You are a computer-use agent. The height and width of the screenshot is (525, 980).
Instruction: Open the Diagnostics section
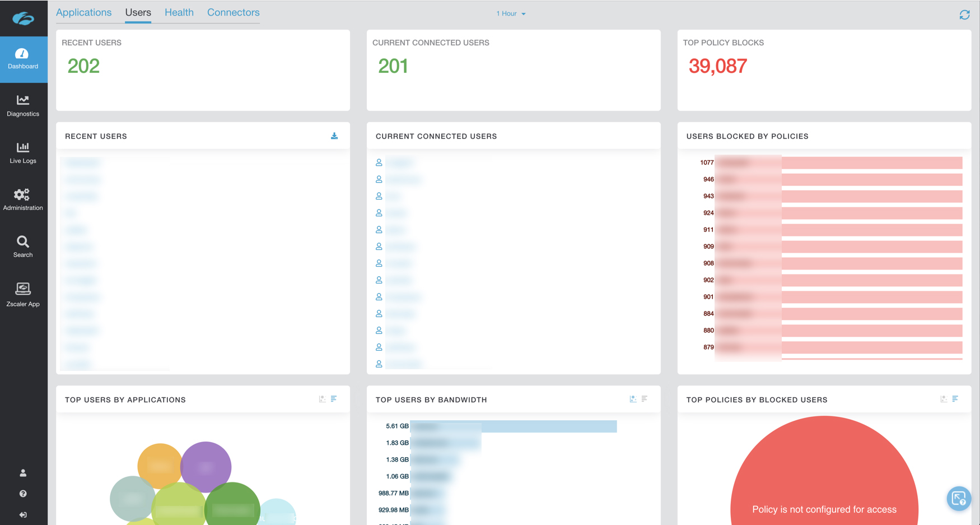[x=23, y=106]
